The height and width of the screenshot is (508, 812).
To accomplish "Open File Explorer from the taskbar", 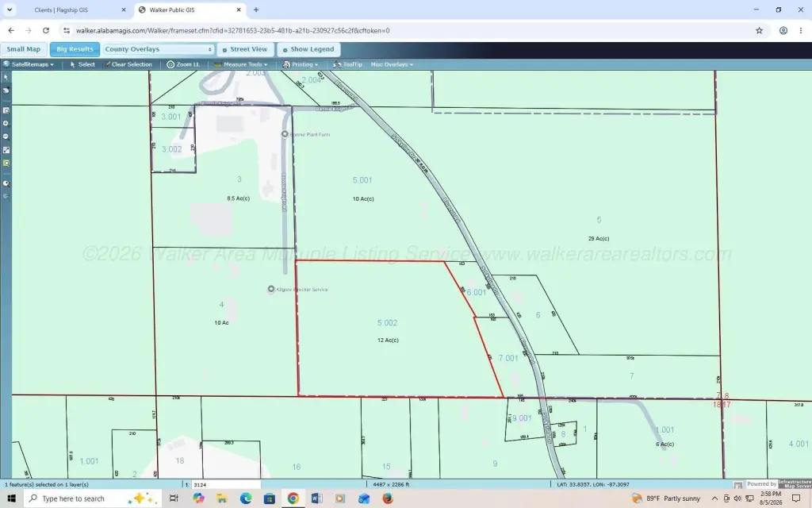I will click(222, 498).
